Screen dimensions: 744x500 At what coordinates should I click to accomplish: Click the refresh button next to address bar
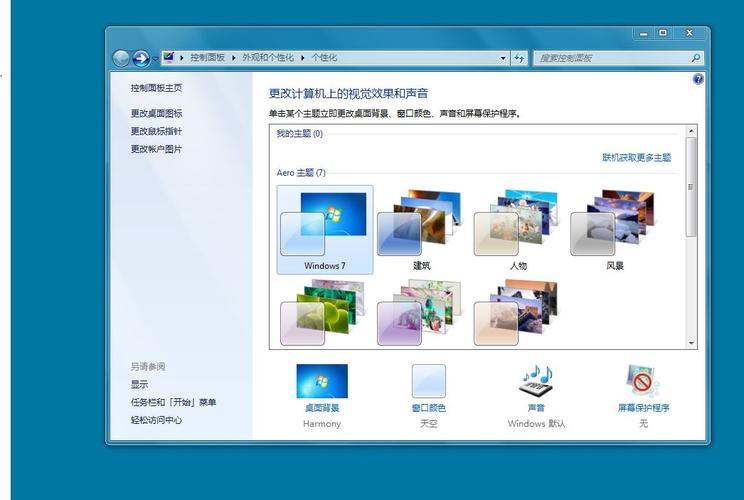click(x=519, y=58)
